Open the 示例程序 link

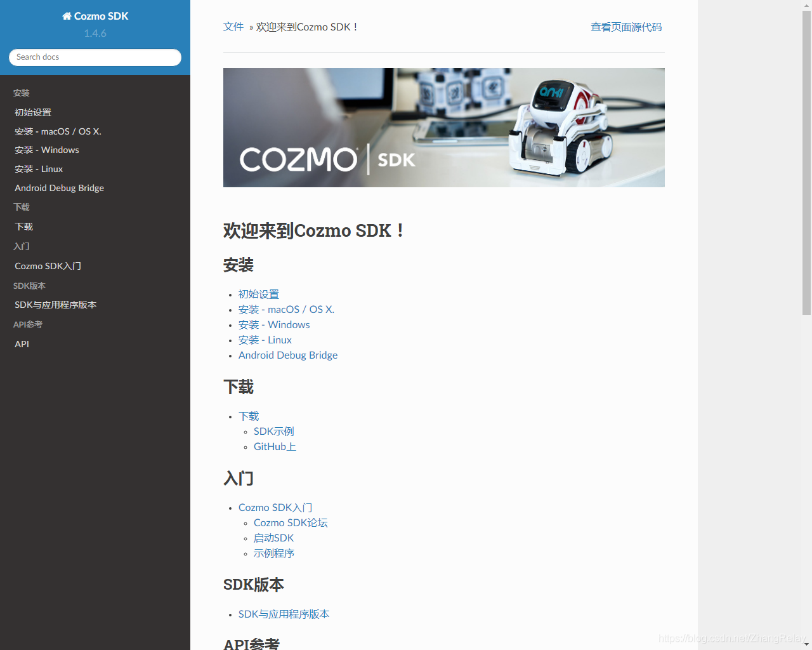point(274,553)
